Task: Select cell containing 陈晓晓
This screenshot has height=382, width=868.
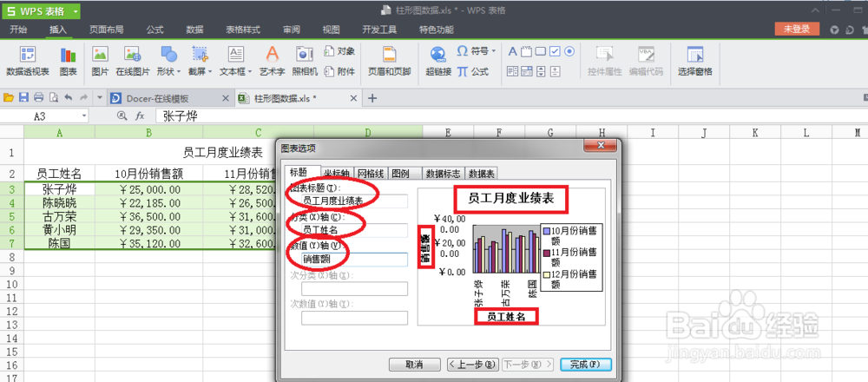Action: coord(59,202)
